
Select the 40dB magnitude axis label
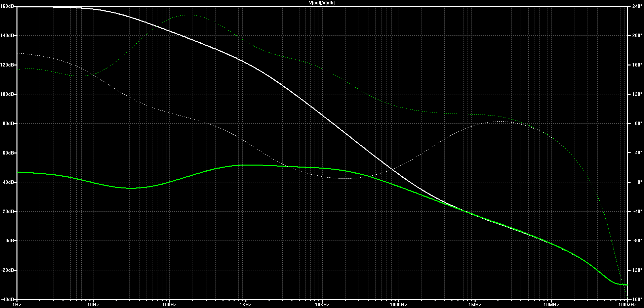[8, 182]
